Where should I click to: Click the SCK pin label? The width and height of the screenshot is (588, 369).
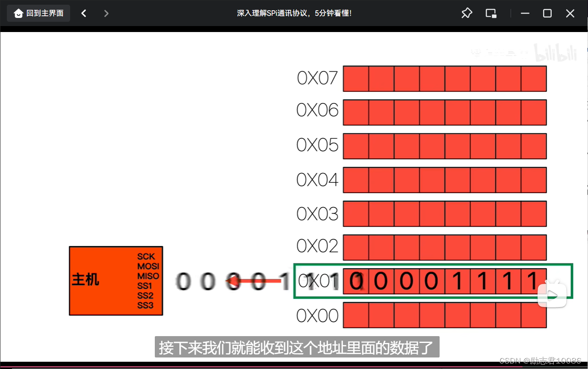(x=146, y=257)
